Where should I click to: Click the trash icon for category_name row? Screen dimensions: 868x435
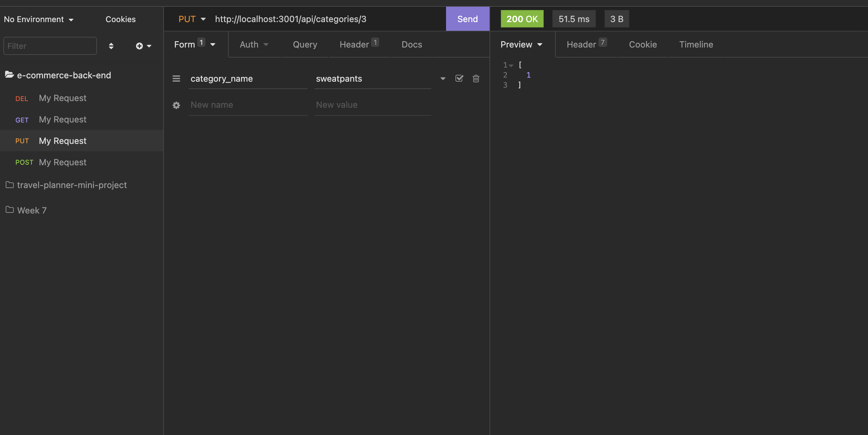click(x=476, y=79)
